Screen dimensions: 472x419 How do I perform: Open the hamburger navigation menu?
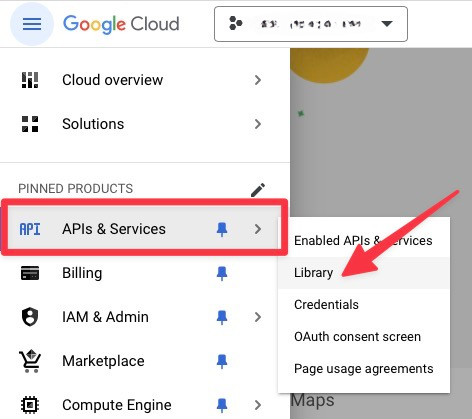tap(32, 24)
